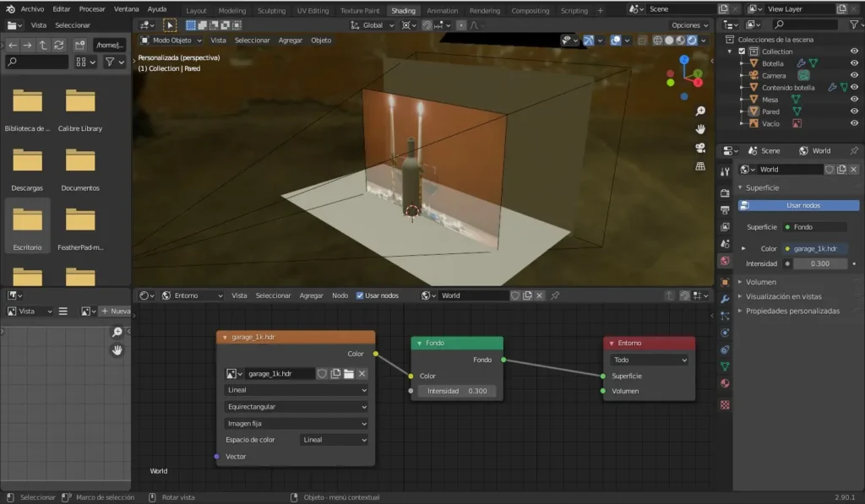Image resolution: width=865 pixels, height=504 pixels.
Task: Zoom icon in the image editor panel
Action: (x=117, y=332)
